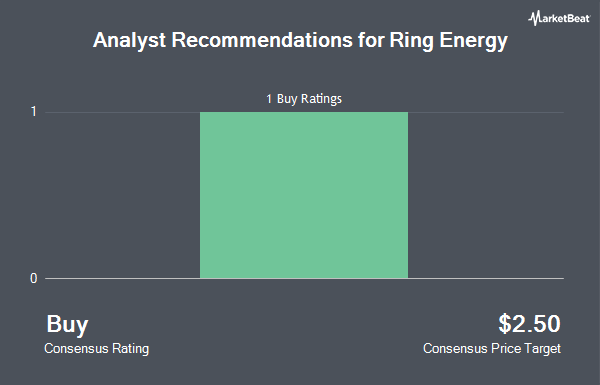
Task: Click the y-axis label 0
Action: (x=34, y=278)
